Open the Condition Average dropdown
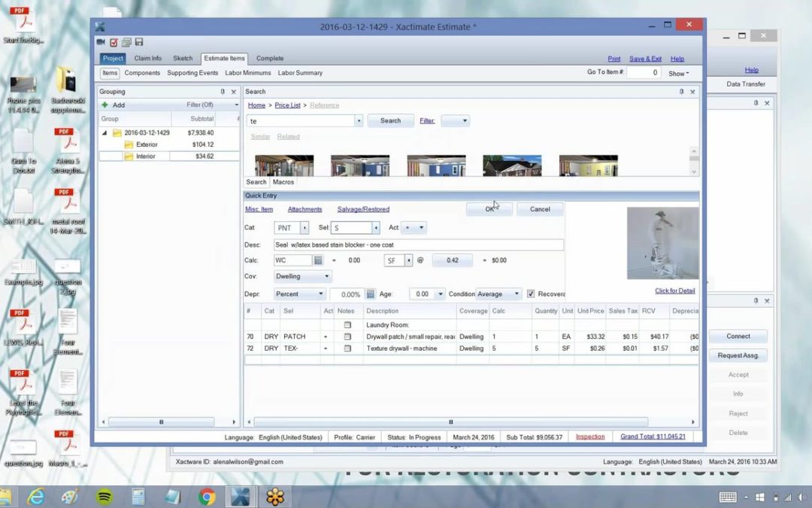This screenshot has height=508, width=812. pos(498,294)
